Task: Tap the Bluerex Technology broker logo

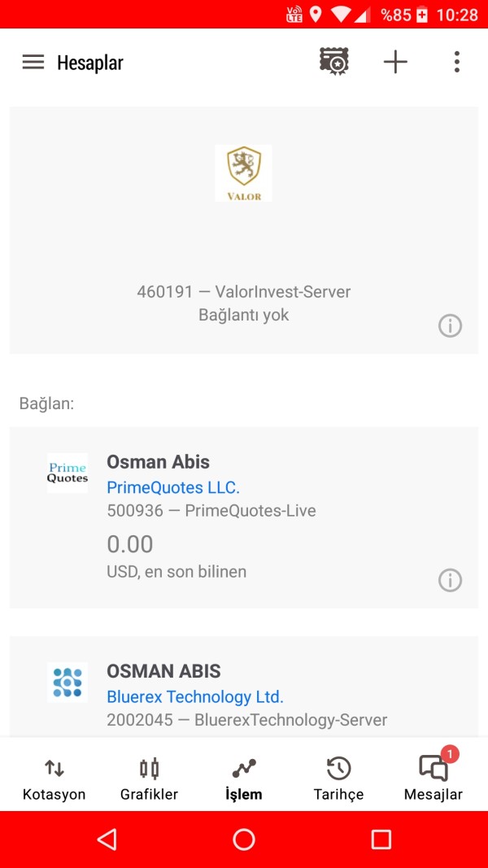Action: pyautogui.click(x=68, y=682)
